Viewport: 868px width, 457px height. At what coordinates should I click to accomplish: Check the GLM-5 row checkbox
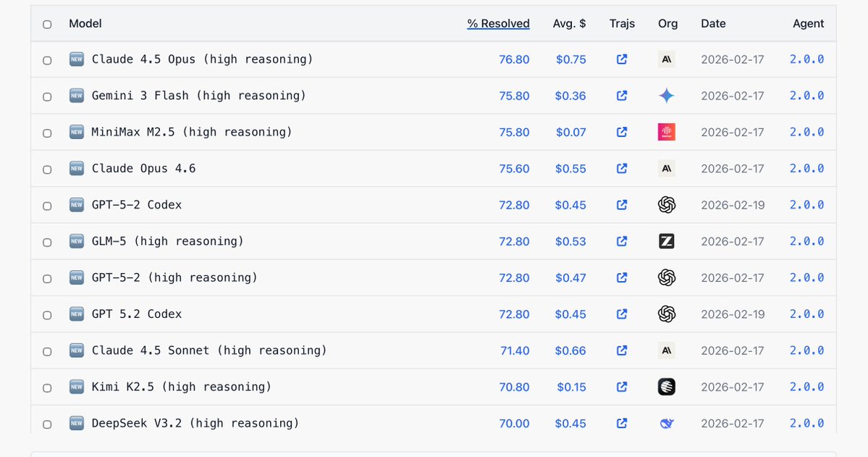pos(47,242)
